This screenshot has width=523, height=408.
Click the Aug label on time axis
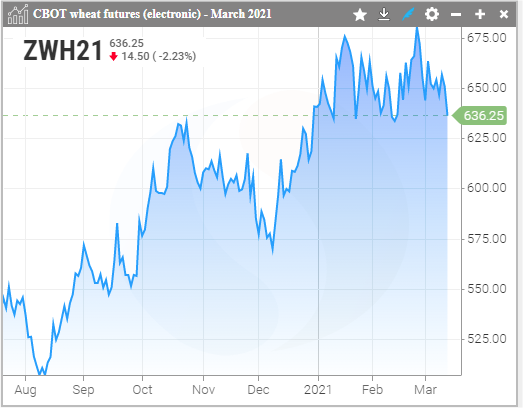25,390
